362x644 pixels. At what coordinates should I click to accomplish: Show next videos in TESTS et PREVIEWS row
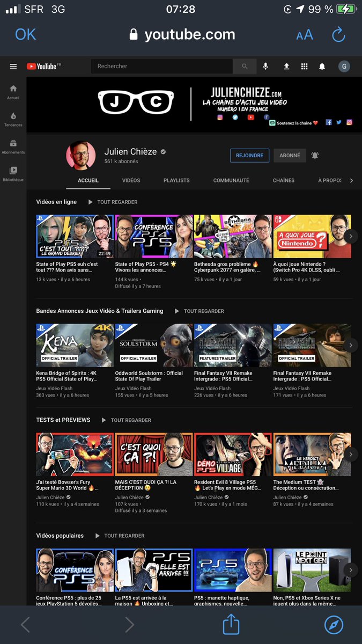350,454
